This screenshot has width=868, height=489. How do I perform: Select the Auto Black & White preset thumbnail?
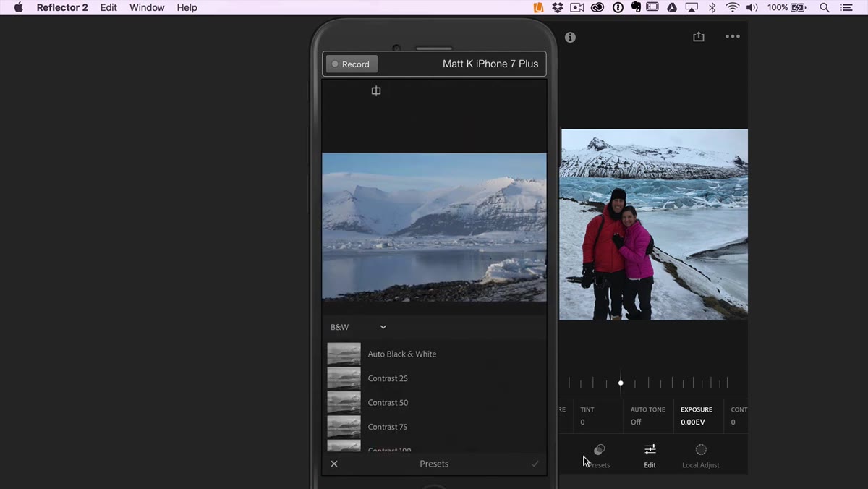click(344, 354)
